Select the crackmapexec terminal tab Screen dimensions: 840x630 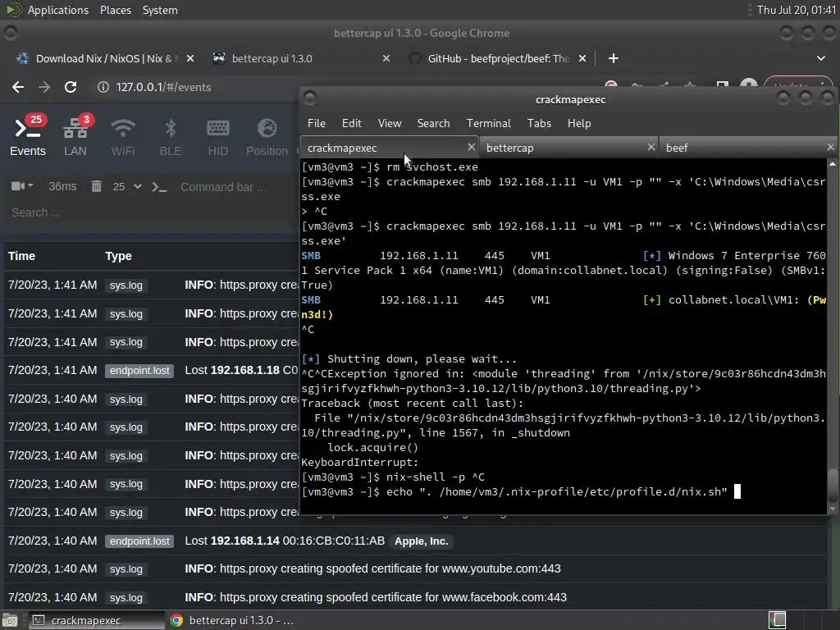pyautogui.click(x=390, y=148)
